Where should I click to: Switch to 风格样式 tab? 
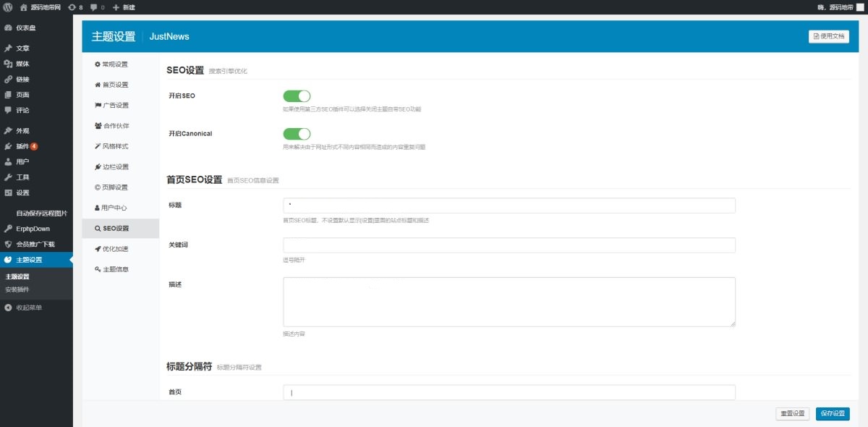[121, 146]
